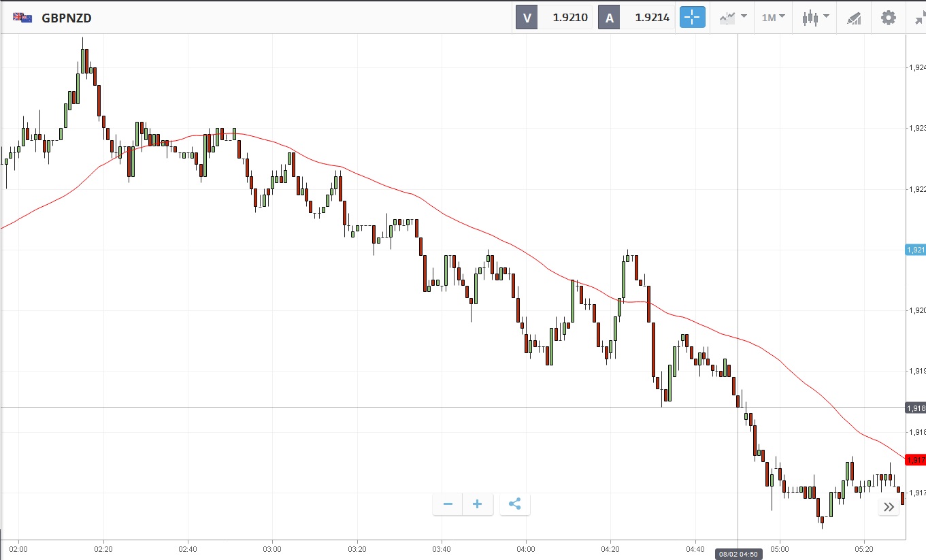Zoom in the chart with plus button
926x560 pixels.
pos(478,504)
